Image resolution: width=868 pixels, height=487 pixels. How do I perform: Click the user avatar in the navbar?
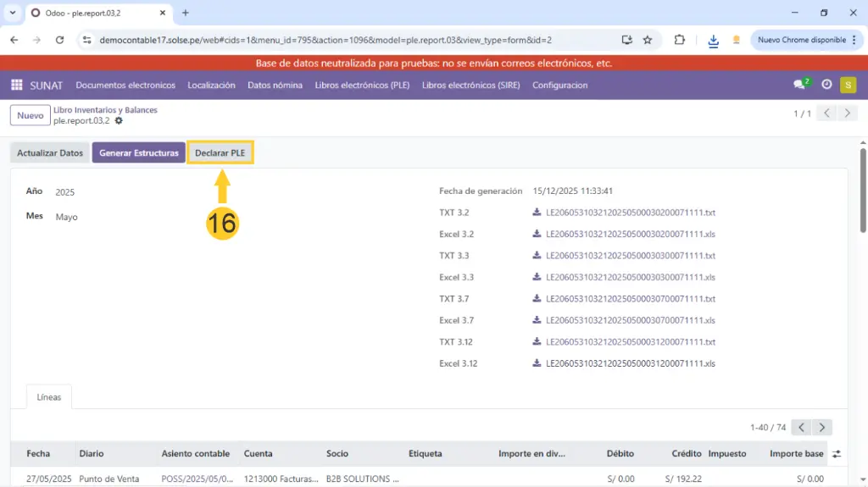point(848,85)
